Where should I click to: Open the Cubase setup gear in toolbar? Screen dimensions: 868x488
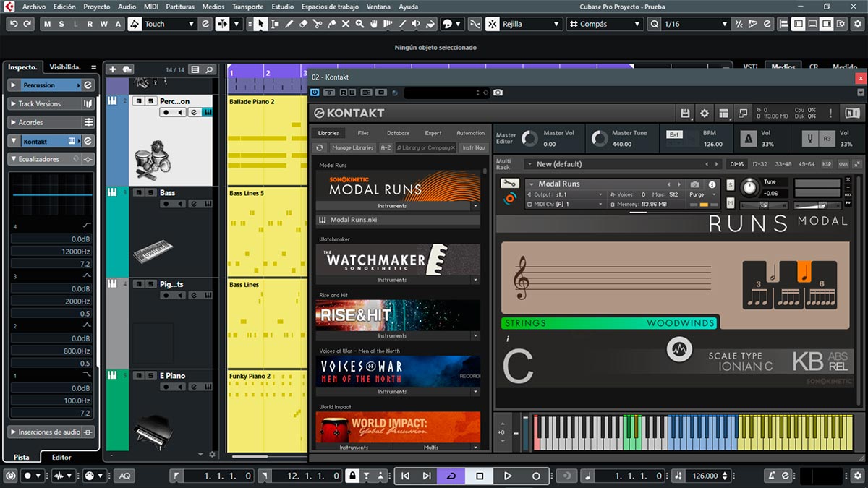[857, 24]
